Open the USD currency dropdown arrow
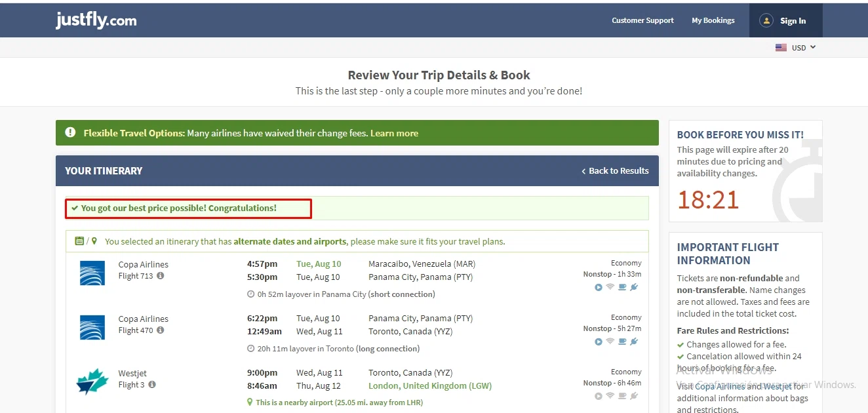868x413 pixels. click(813, 47)
